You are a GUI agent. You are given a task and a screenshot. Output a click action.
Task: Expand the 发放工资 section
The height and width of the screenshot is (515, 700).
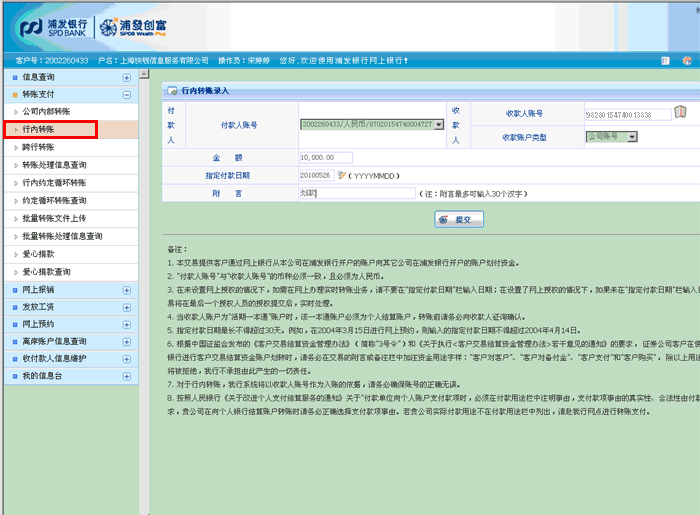127,307
